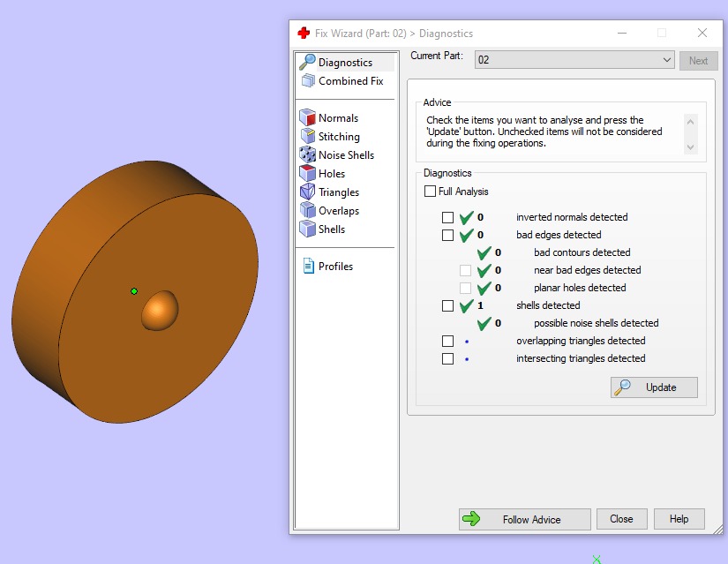Check the shells detected box
This screenshot has width=728, height=564.
coord(447,305)
